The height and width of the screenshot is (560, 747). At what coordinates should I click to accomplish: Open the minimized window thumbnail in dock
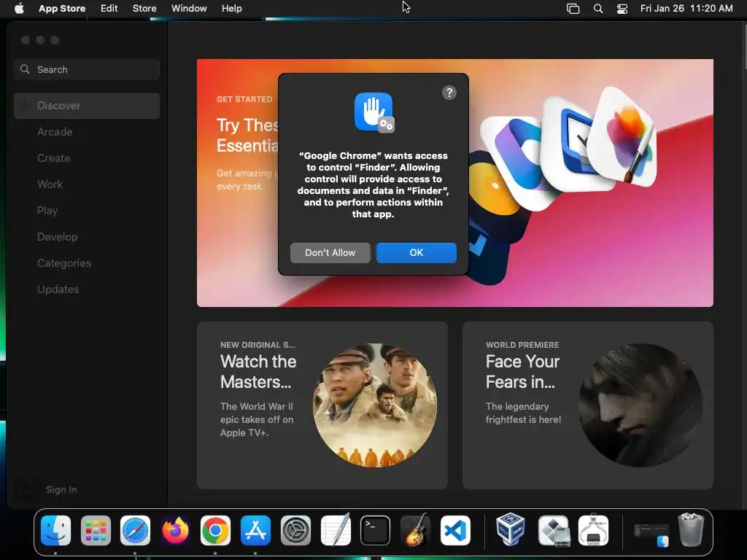coord(651,534)
